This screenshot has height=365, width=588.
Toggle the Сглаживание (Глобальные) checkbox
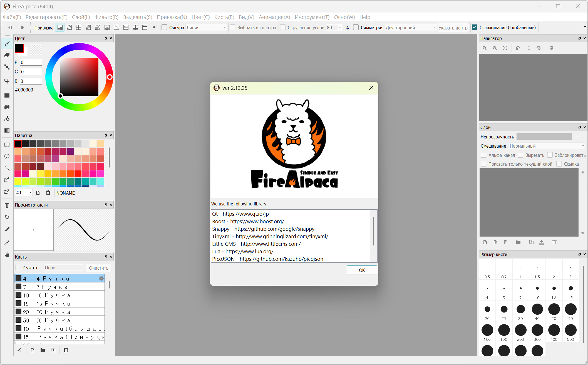[x=475, y=27]
